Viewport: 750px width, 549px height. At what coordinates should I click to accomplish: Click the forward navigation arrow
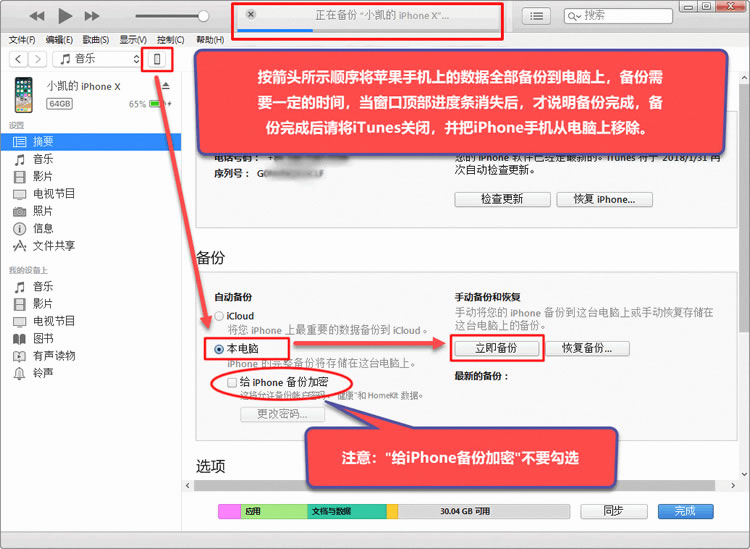click(x=37, y=59)
